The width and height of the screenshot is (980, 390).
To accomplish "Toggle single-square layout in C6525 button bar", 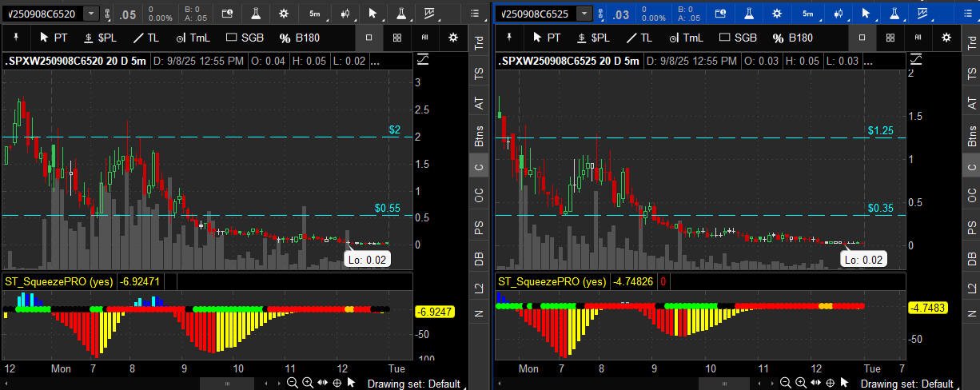I will tap(862, 38).
